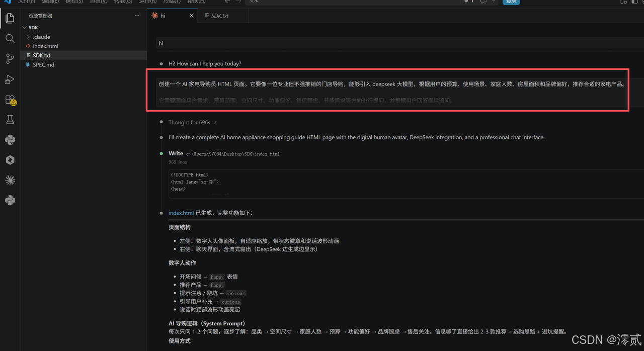
Task: Open Explorer panel more actions ellipsis
Action: click(137, 16)
